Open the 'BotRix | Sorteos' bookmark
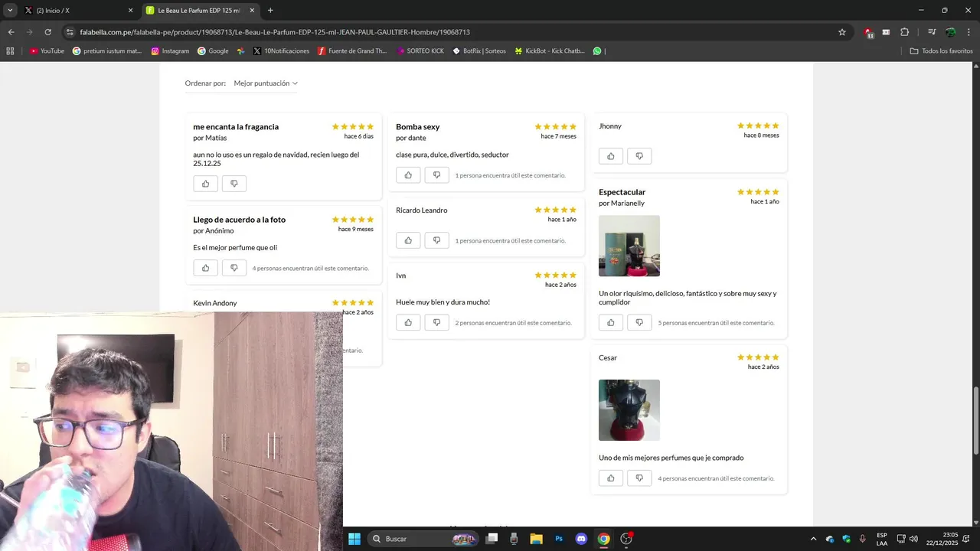Screen dimensions: 980x551 (479, 51)
